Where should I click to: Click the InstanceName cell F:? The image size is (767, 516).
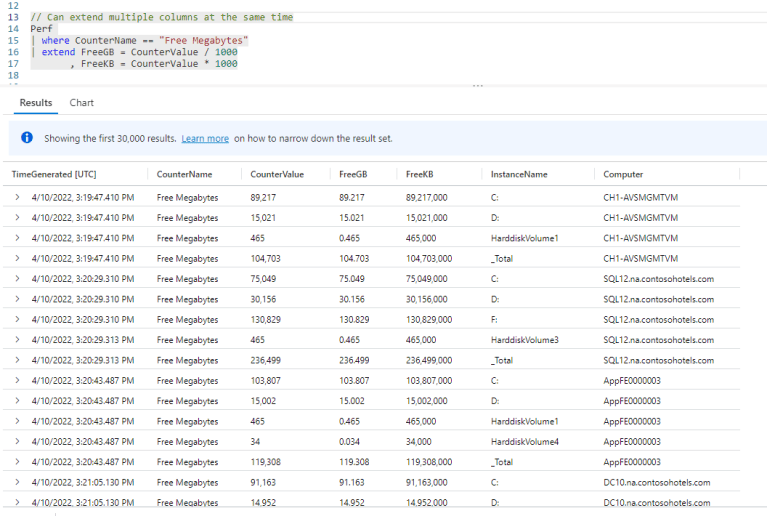click(x=494, y=319)
